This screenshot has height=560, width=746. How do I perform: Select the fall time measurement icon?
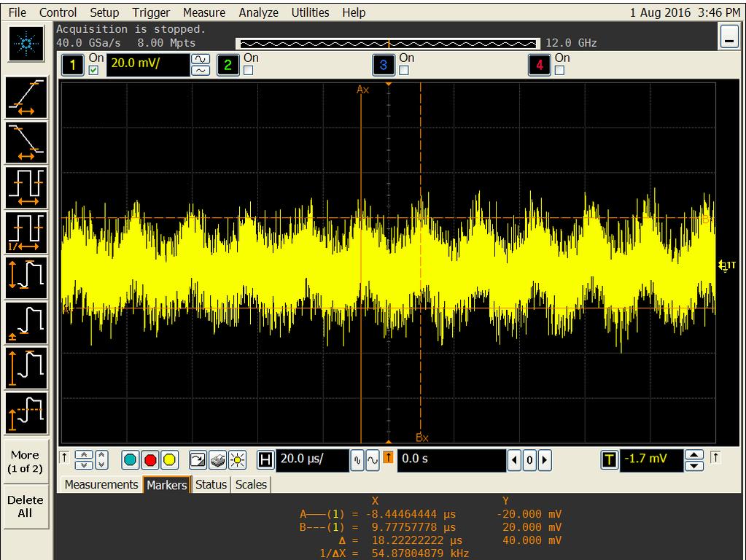pyautogui.click(x=27, y=142)
